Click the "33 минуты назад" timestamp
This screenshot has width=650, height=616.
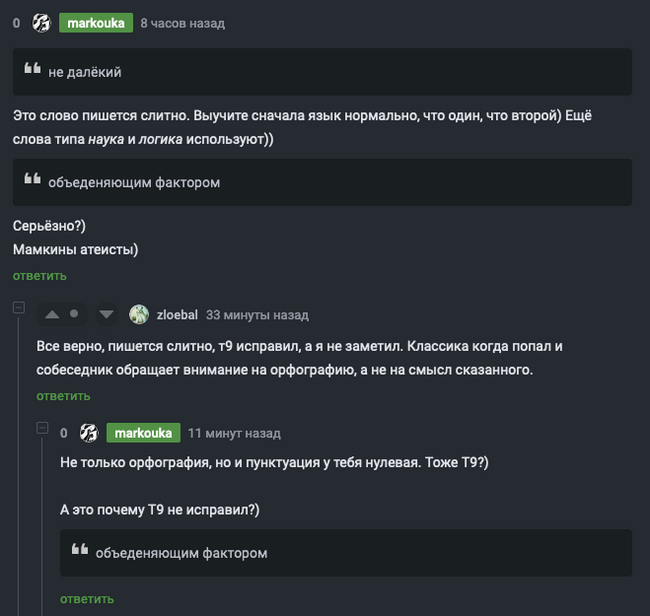coord(257,314)
